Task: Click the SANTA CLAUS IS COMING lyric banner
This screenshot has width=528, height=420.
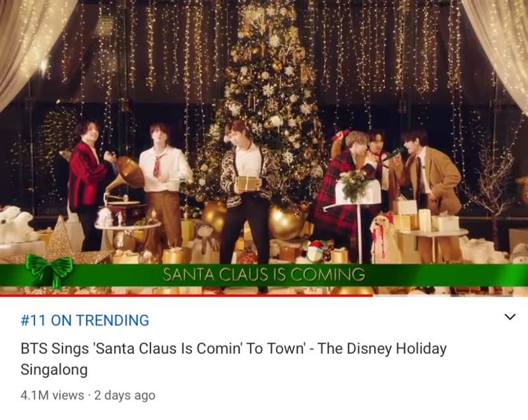Action: coord(264,274)
